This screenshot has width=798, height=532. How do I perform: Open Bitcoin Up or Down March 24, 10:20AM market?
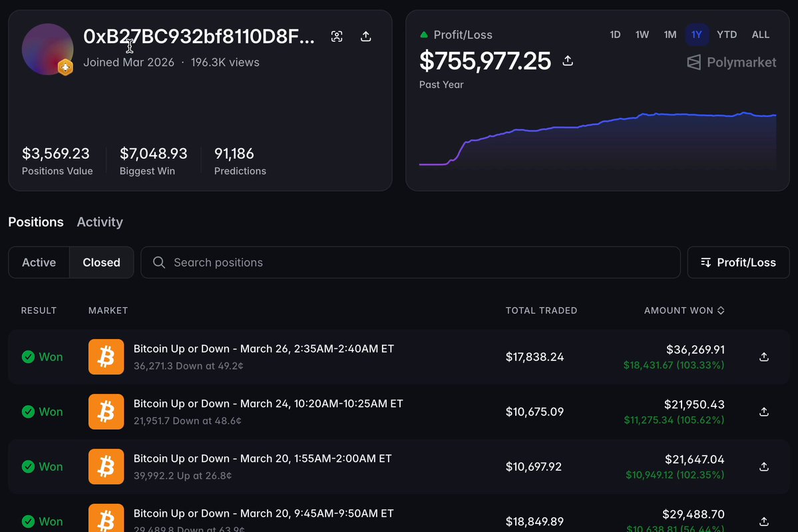tap(268, 404)
